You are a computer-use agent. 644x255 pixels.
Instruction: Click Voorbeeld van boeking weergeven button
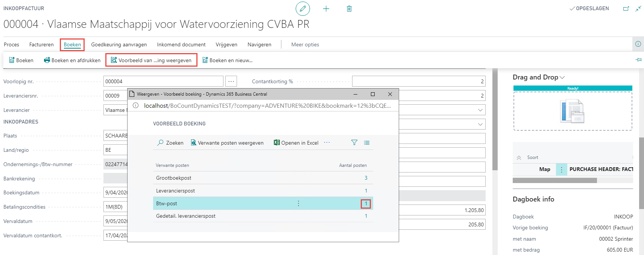[151, 60]
